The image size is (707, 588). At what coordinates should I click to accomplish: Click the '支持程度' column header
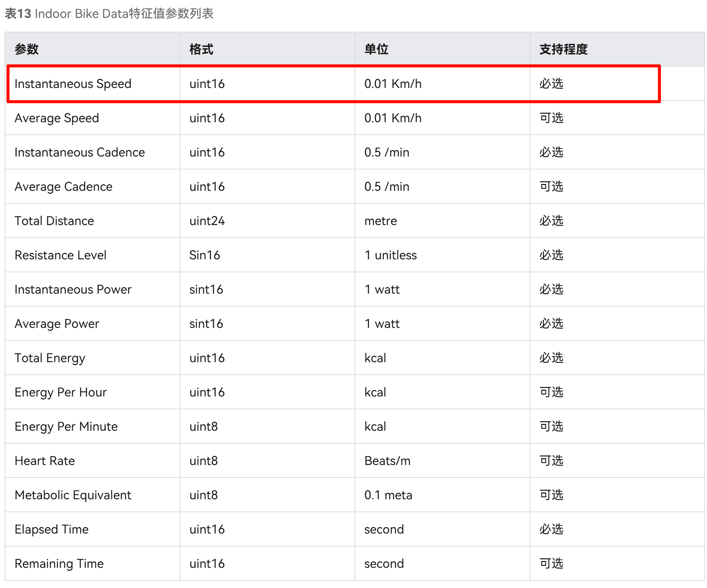point(563,49)
